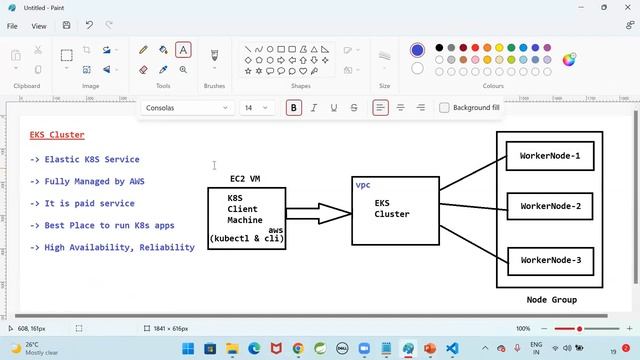Pick the black colour swatch

[x=439, y=48]
